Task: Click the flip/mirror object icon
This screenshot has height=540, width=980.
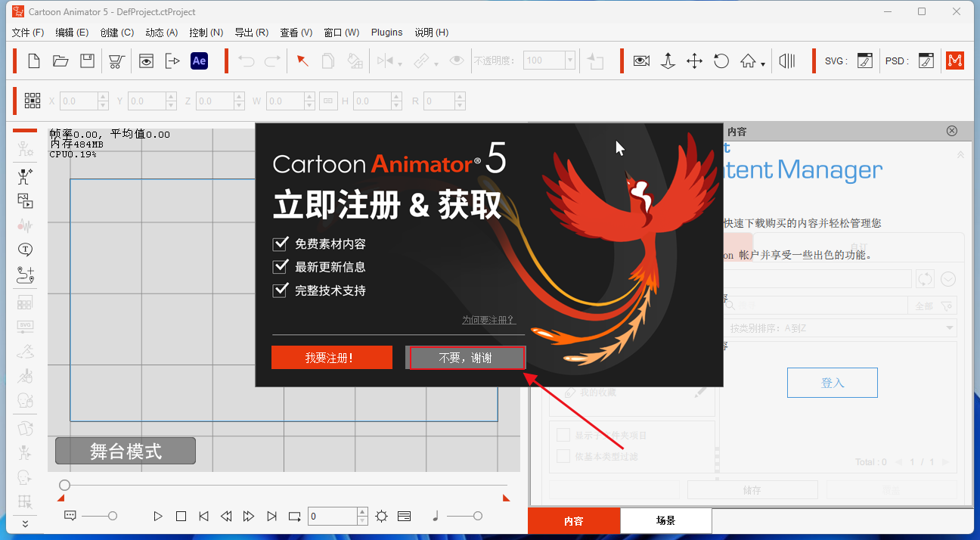Action: [x=386, y=61]
